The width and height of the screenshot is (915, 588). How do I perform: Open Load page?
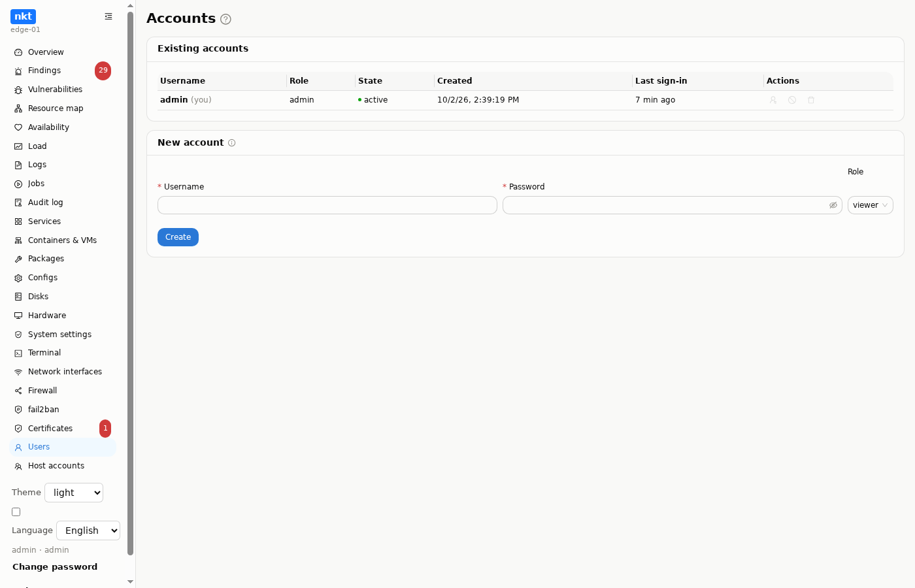click(x=63, y=146)
